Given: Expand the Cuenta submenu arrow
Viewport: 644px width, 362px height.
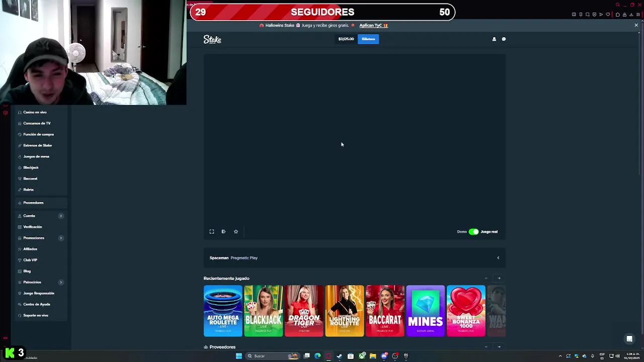Looking at the screenshot, I should (61, 216).
